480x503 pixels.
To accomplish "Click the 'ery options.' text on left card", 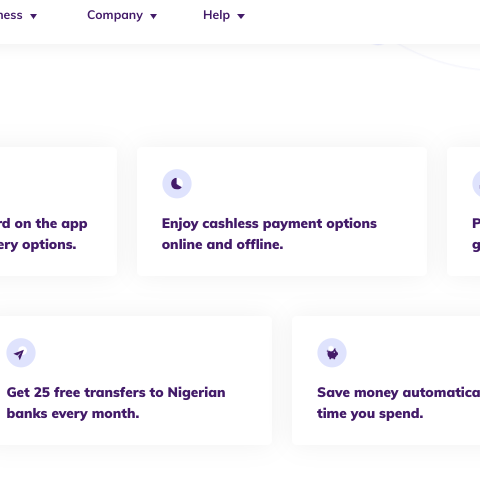I will click(38, 245).
